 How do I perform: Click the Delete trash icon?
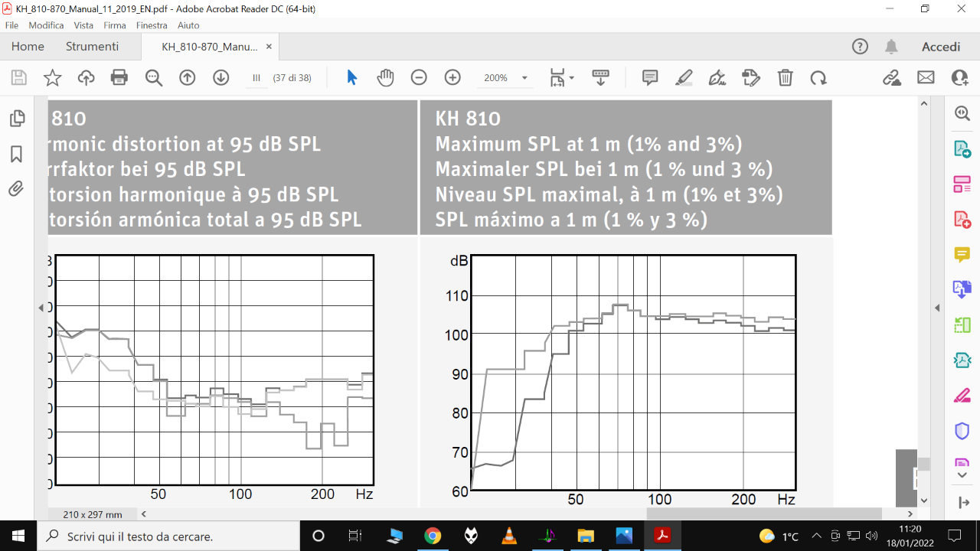click(785, 77)
